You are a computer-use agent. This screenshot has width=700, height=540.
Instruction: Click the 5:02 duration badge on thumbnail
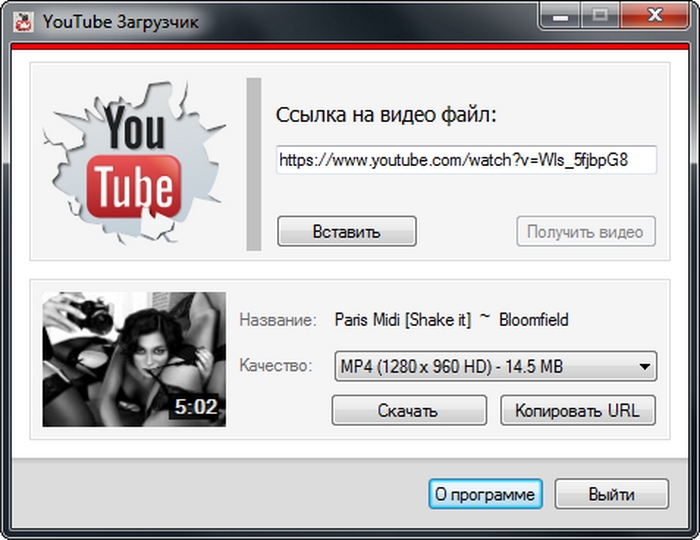point(195,407)
